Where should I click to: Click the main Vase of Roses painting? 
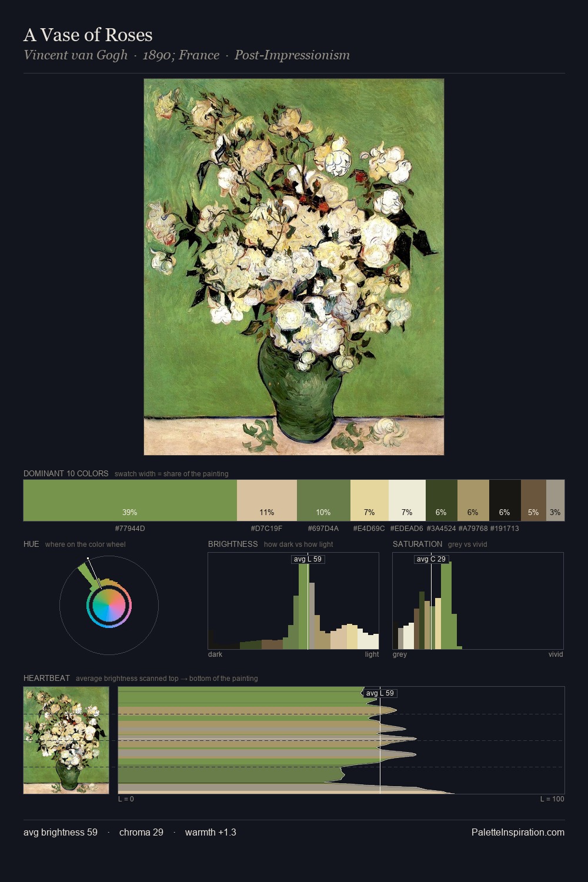click(x=294, y=267)
